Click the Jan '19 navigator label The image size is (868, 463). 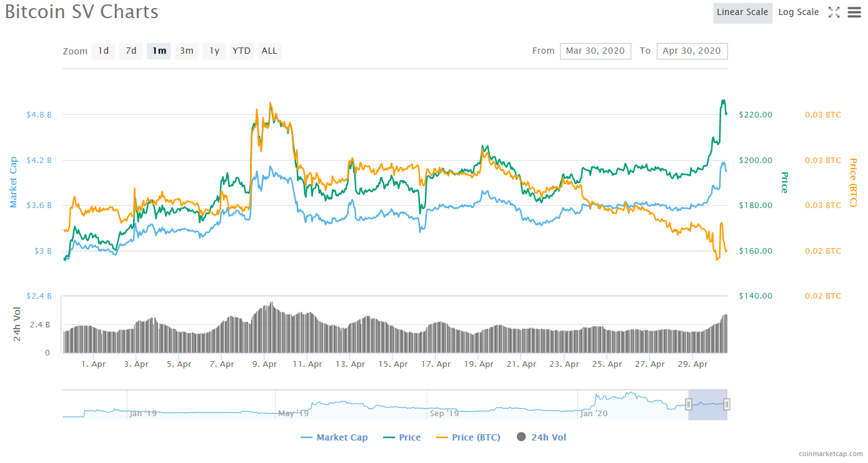(x=143, y=413)
